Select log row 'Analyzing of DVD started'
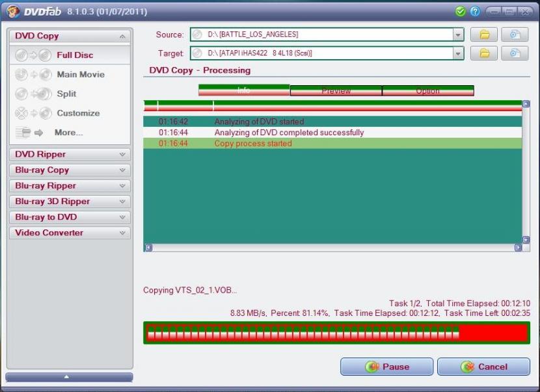The height and width of the screenshot is (392, 540). tap(332, 122)
